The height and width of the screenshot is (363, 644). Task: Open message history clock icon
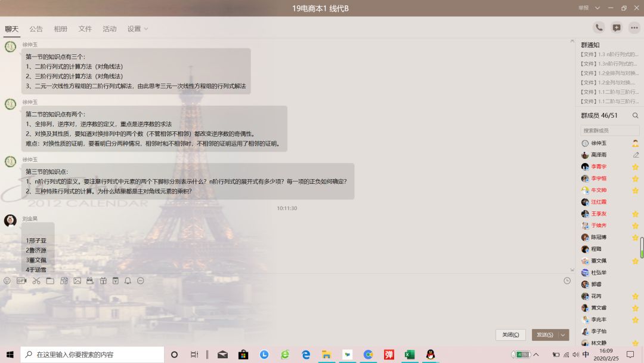pos(567,281)
